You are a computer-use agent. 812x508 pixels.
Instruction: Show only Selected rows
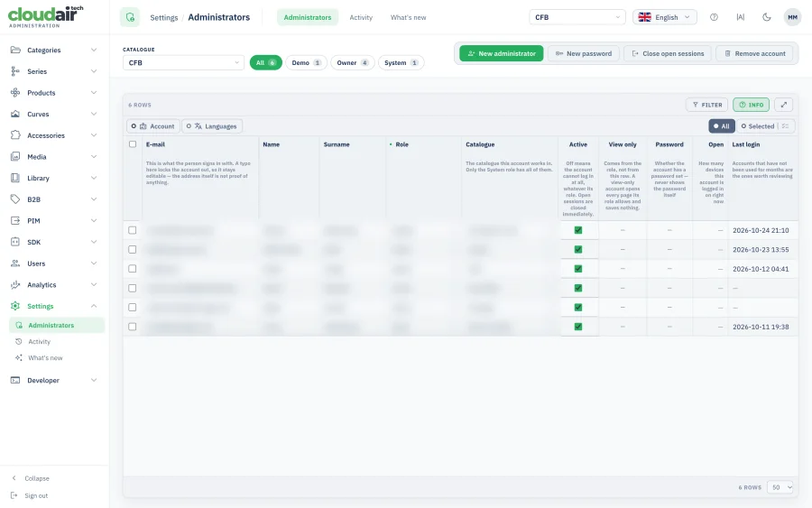[x=757, y=125]
